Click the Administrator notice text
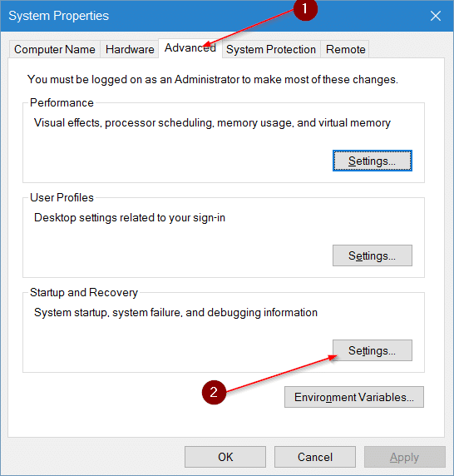The image size is (454, 476). [213, 80]
